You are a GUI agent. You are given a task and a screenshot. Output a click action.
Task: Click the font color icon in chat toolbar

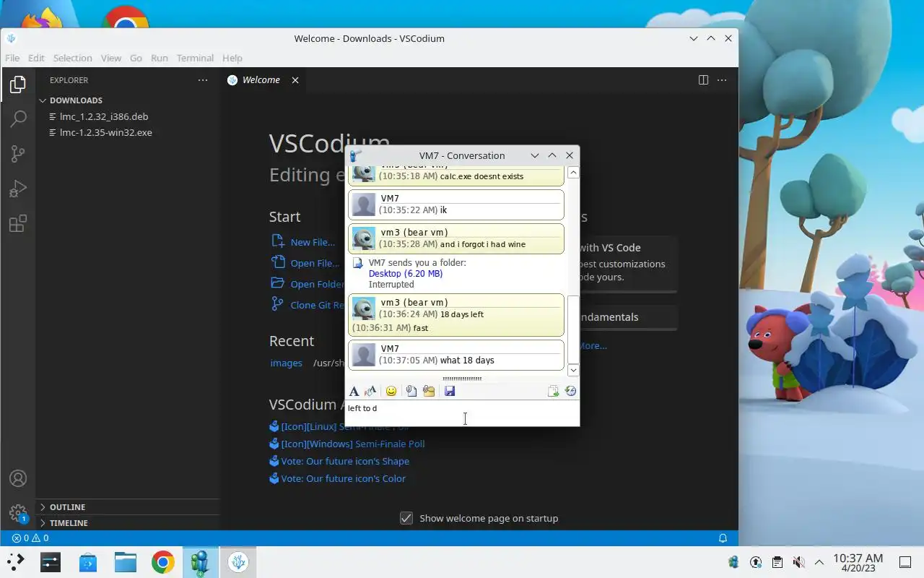(370, 391)
